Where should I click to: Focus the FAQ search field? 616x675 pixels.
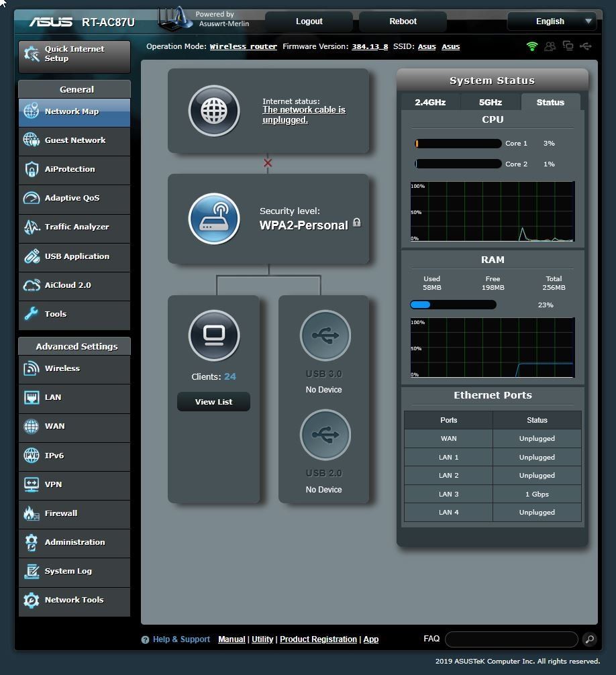tap(511, 639)
